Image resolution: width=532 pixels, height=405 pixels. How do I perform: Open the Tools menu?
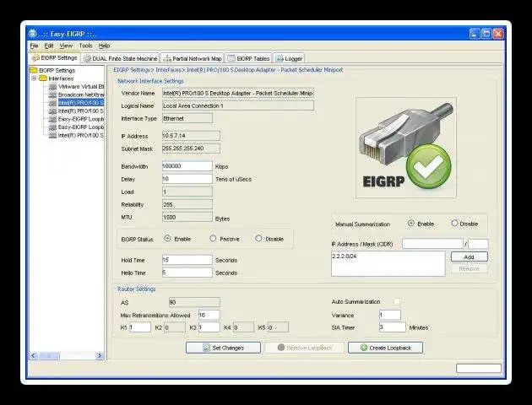coord(85,46)
